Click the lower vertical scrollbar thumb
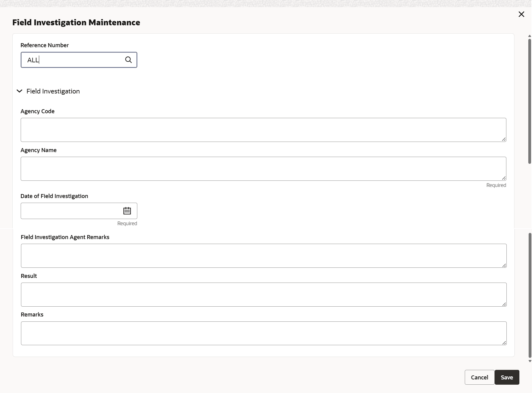Screen dimensions: 532x393 [x=530, y=296]
